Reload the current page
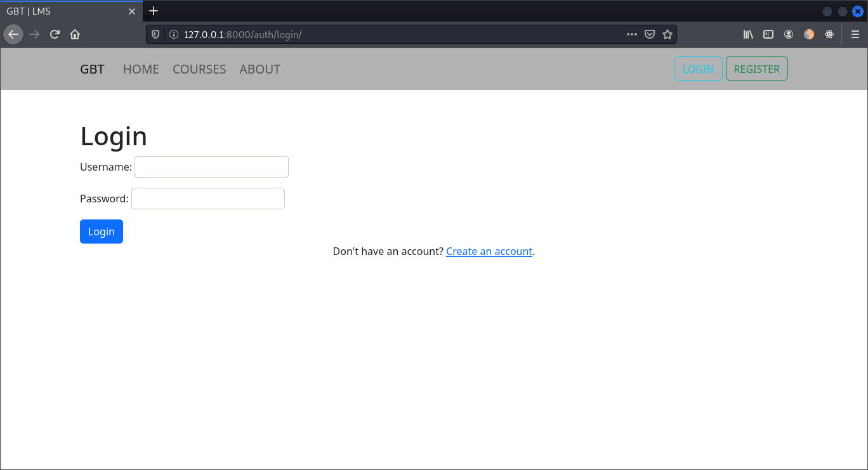The width and height of the screenshot is (868, 470). (55, 34)
